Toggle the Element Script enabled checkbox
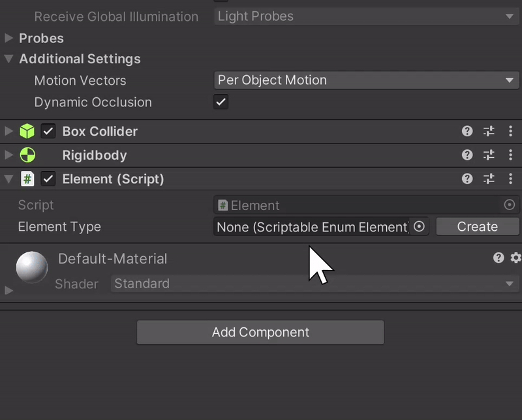Image resolution: width=522 pixels, height=420 pixels. 48,179
